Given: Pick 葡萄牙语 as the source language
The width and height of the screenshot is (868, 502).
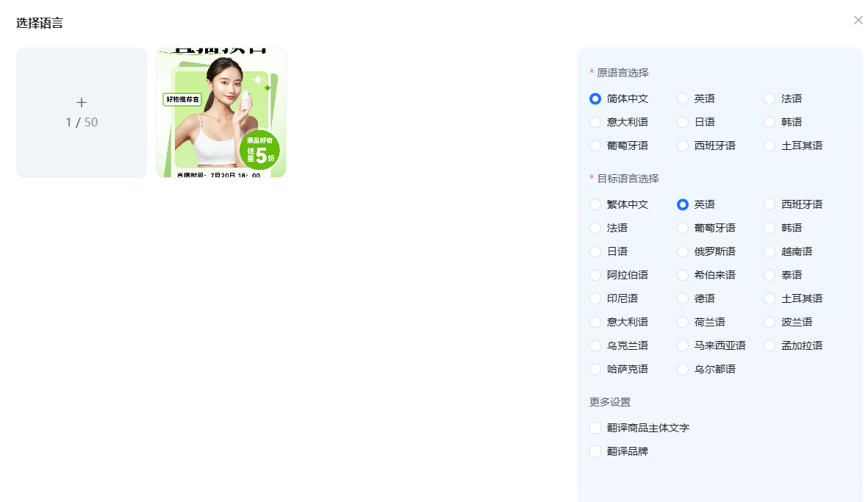Looking at the screenshot, I should [x=596, y=146].
